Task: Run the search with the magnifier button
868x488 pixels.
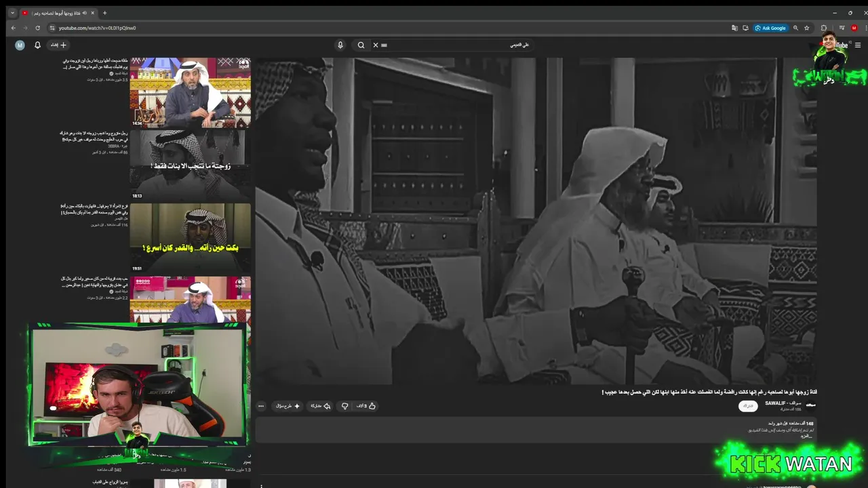Action: click(x=361, y=45)
